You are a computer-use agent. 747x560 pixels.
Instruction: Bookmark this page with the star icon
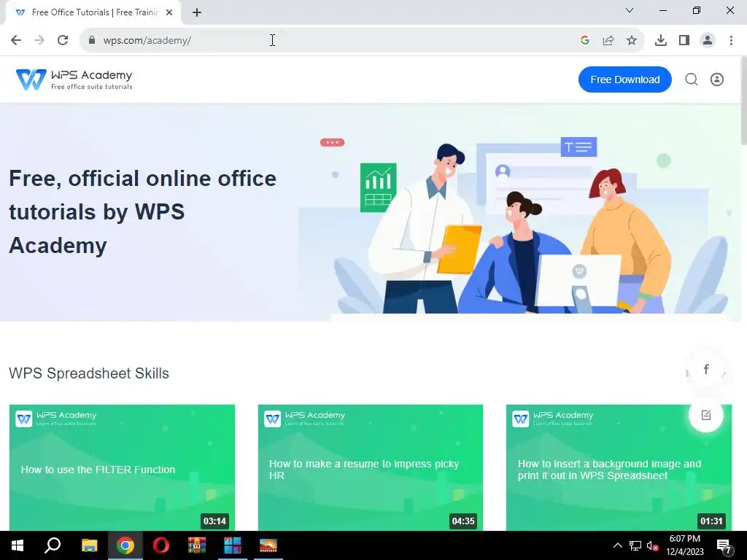click(x=632, y=41)
